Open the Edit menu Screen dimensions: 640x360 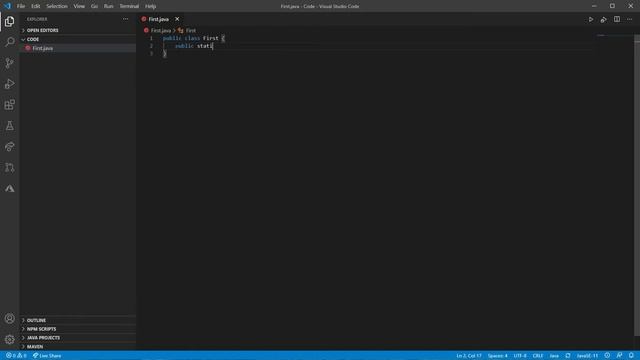pos(36,6)
